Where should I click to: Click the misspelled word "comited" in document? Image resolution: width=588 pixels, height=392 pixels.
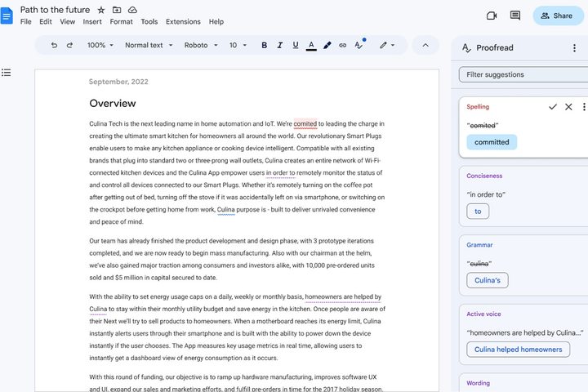pyautogui.click(x=305, y=123)
